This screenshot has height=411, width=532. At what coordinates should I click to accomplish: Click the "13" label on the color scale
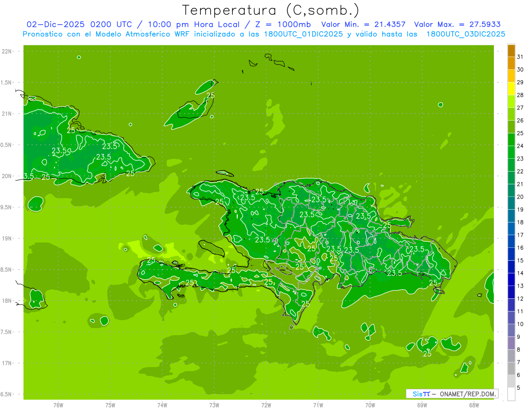(x=520, y=286)
